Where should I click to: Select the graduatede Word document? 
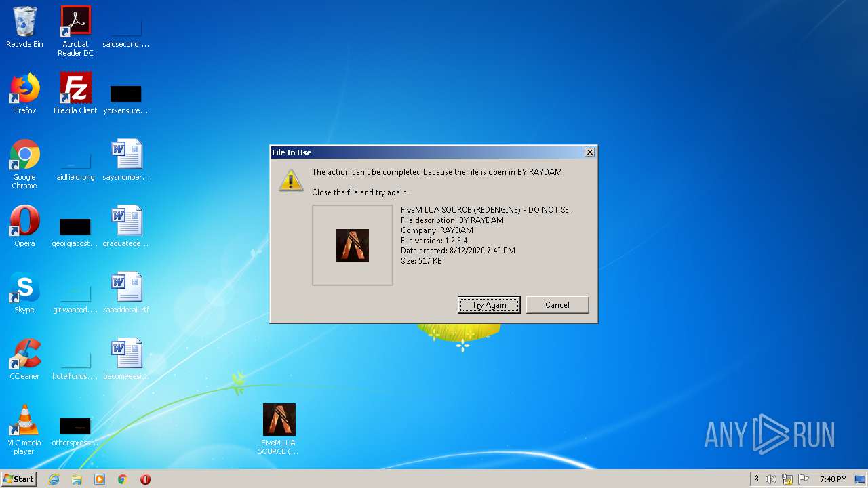click(x=126, y=227)
